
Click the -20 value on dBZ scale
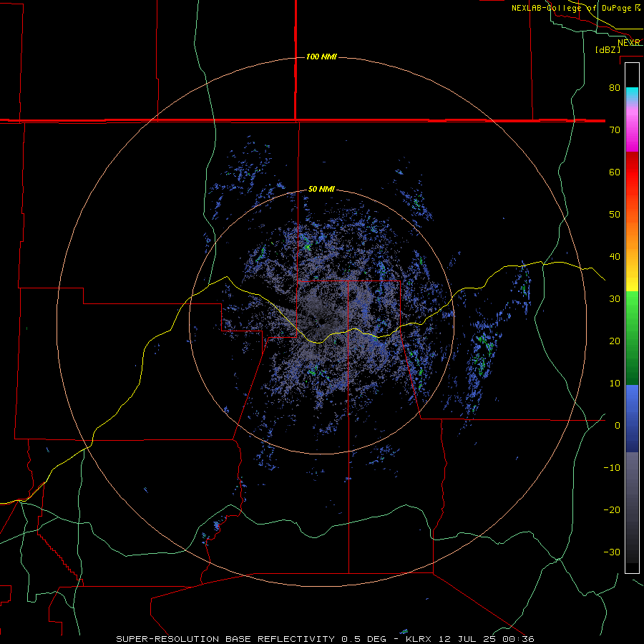pos(612,510)
